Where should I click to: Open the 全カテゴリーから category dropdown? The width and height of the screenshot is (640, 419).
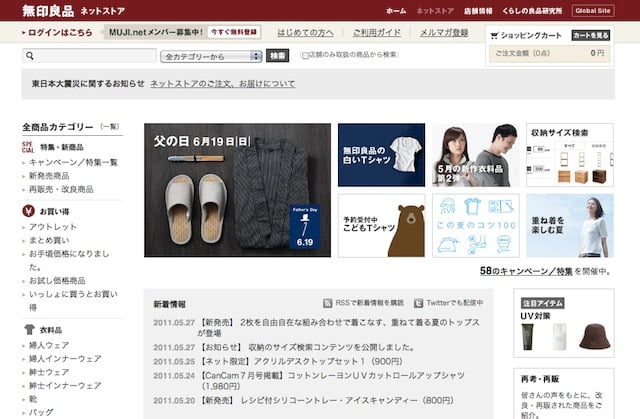pos(211,56)
